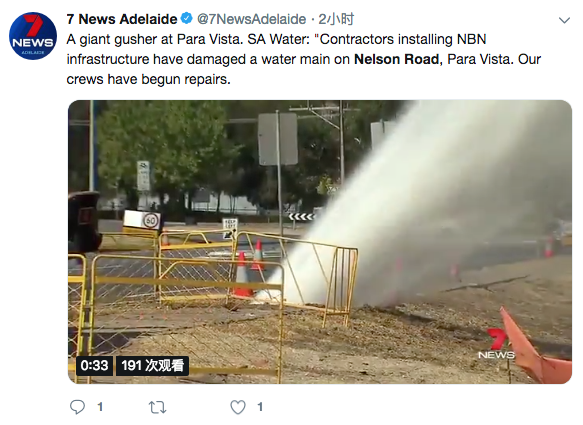This screenshot has height=425, width=583.
Task: Click the reply speech bubble icon
Action: click(x=77, y=407)
